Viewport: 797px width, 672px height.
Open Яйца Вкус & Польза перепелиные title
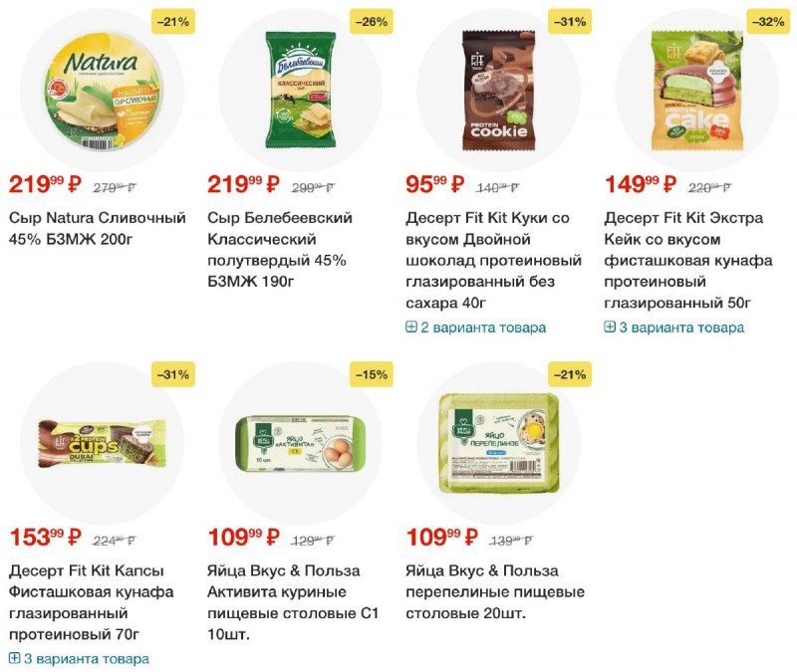coord(495,592)
